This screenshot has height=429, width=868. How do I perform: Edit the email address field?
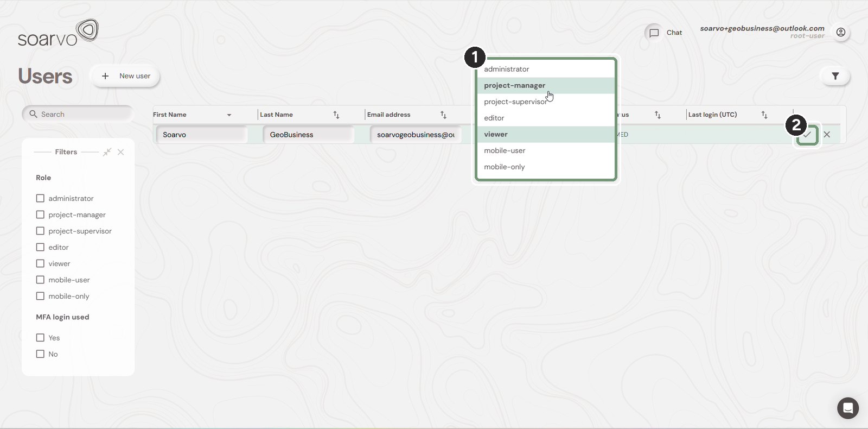click(416, 135)
